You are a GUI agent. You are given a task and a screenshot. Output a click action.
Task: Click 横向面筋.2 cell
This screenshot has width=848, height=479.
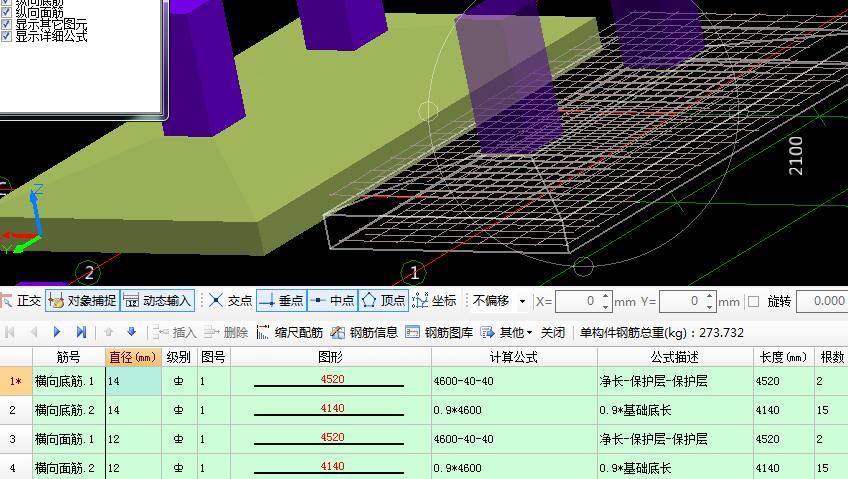coord(69,467)
